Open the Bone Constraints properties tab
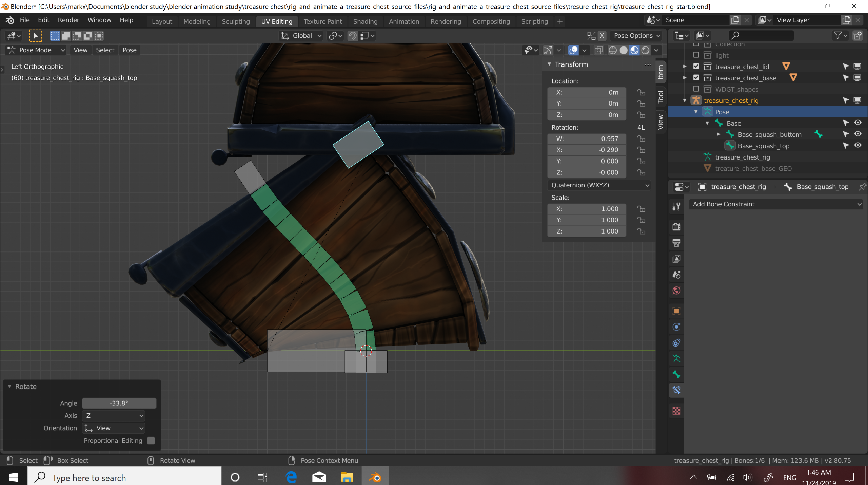This screenshot has width=868, height=485. click(676, 390)
